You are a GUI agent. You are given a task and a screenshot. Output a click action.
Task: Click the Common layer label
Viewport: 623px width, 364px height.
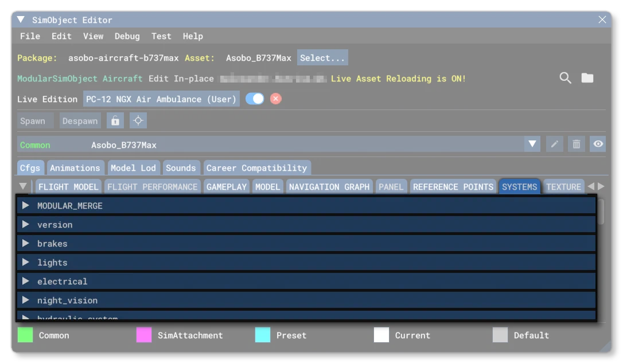35,145
